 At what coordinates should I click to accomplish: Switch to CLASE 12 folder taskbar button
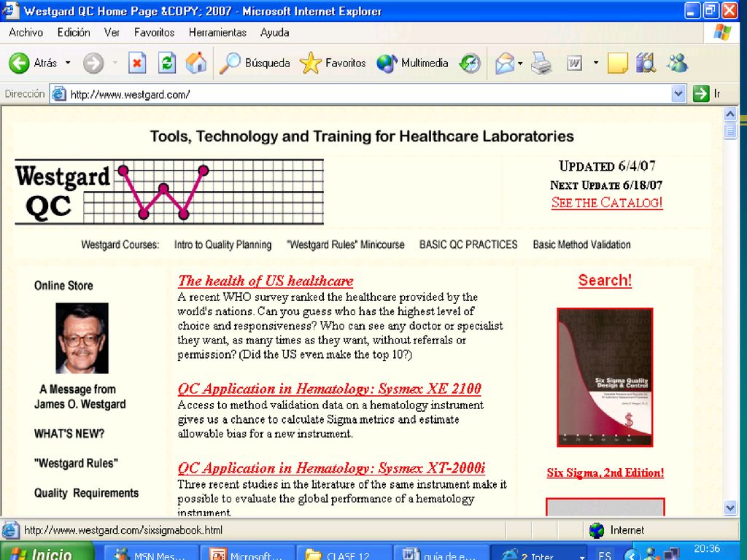click(x=344, y=553)
